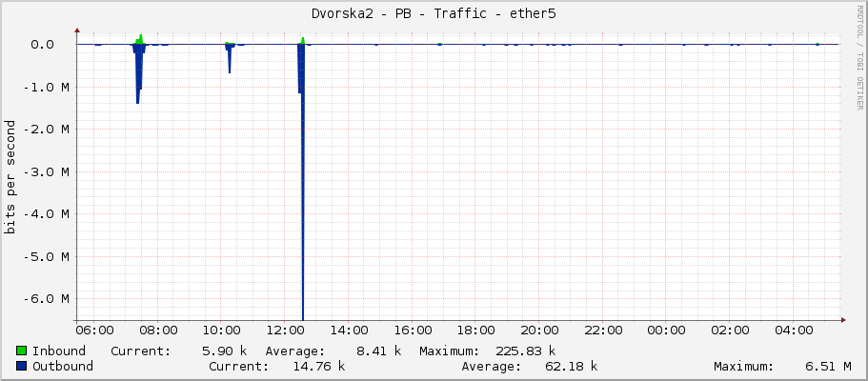The width and height of the screenshot is (868, 381).
Task: Click the 'bits per second' axis title
Action: pyautogui.click(x=10, y=177)
